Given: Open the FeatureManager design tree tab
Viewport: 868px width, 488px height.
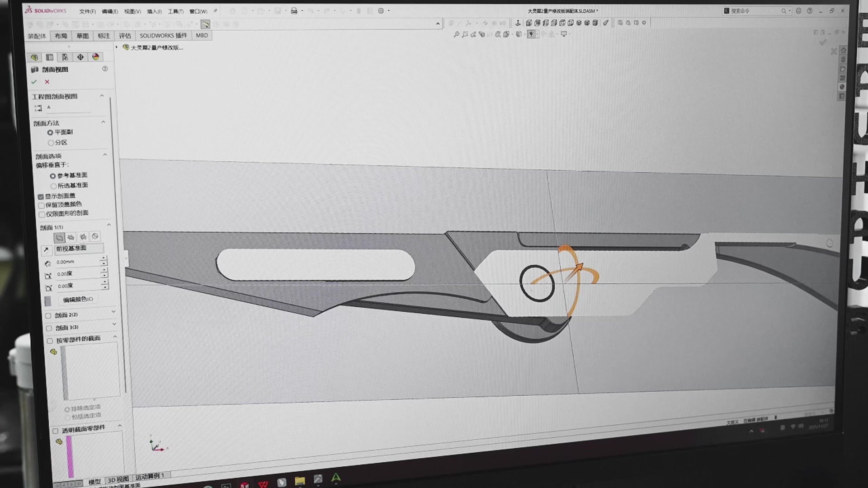Looking at the screenshot, I should 34,57.
